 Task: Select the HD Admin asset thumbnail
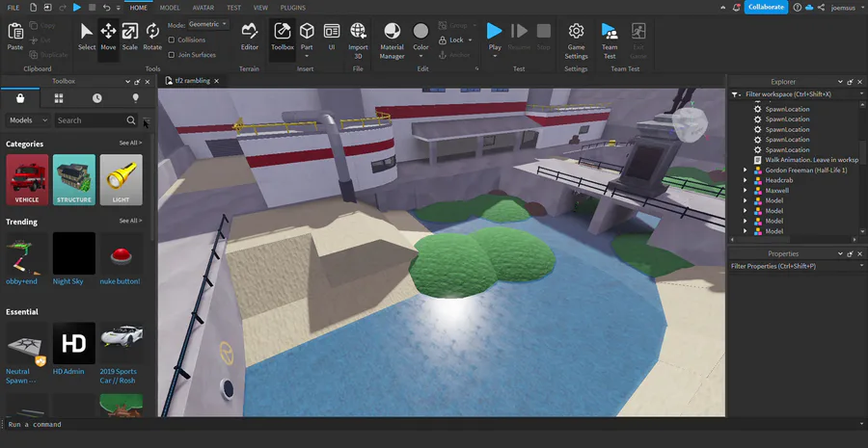[x=74, y=343]
